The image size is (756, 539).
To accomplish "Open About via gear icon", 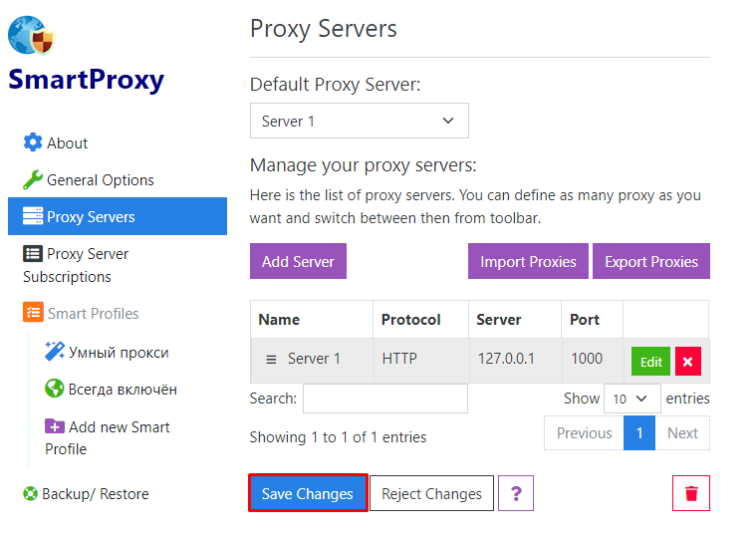I will 33,142.
